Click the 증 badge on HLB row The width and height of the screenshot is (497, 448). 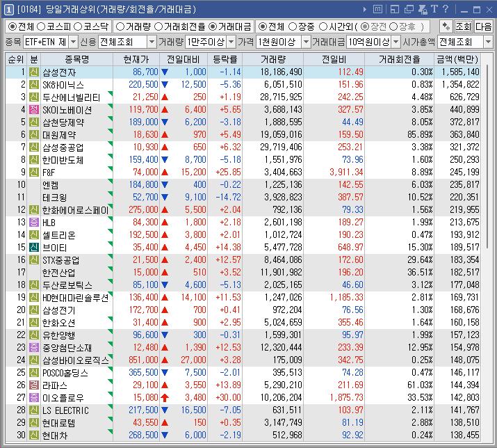point(34,222)
